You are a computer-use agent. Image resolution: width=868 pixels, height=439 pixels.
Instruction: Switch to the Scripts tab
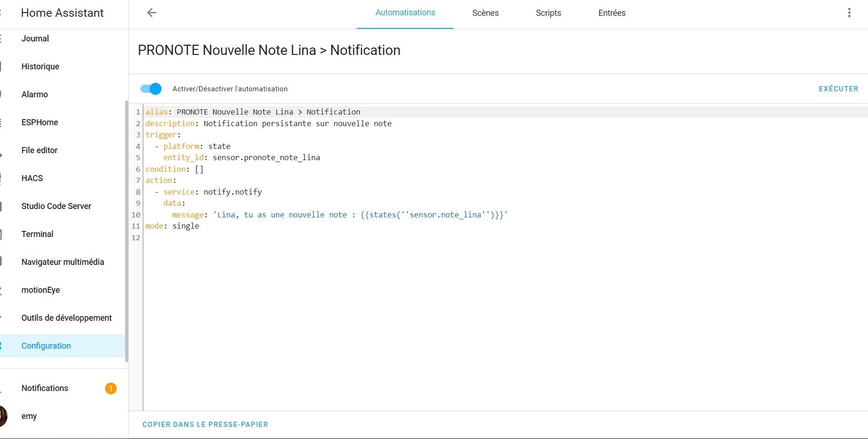pyautogui.click(x=548, y=13)
